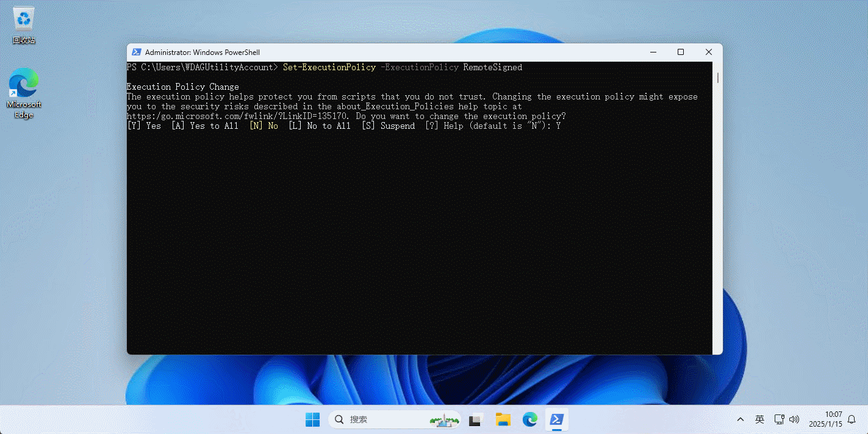Screen dimensions: 868x434
Task: Switch the input method language indicator
Action: tap(759, 419)
